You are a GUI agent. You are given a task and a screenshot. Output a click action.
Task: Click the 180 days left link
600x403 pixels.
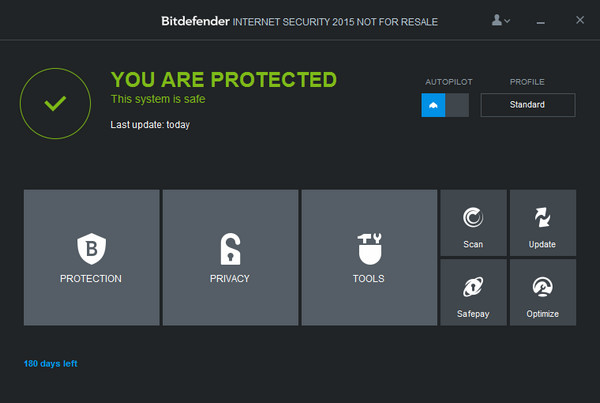(x=50, y=363)
